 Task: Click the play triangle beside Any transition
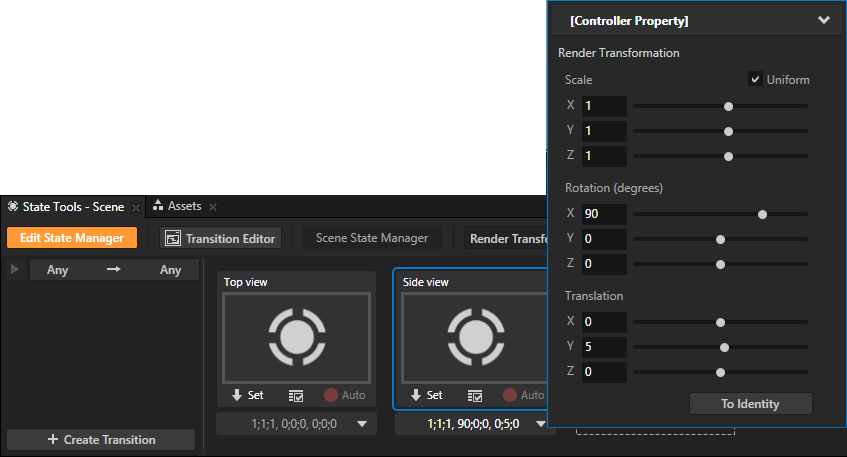click(x=14, y=270)
